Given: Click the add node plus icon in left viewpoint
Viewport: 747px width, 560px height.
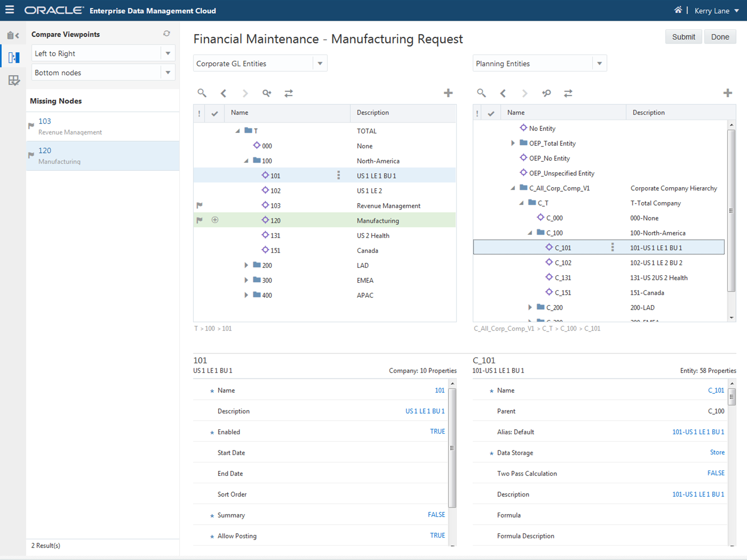Looking at the screenshot, I should tap(448, 93).
